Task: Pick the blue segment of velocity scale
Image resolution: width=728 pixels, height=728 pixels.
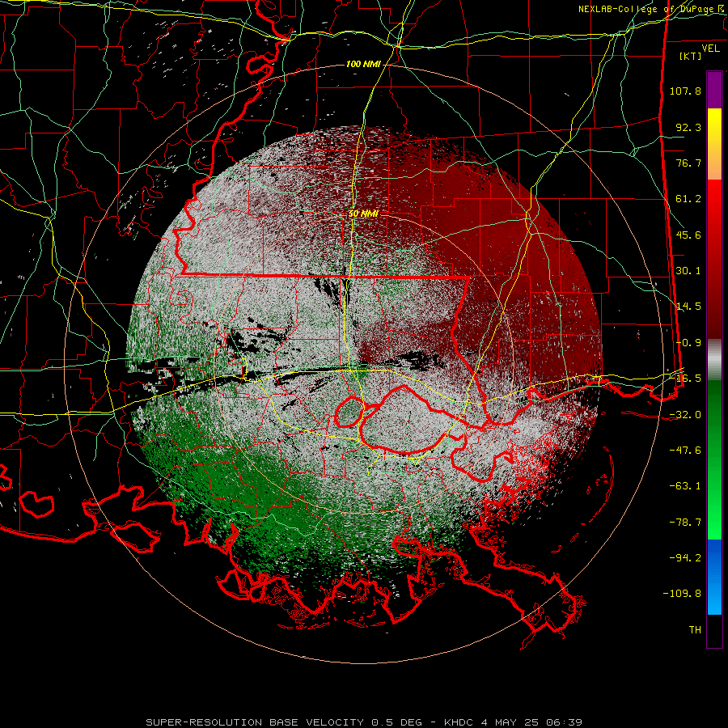Action: 714,577
